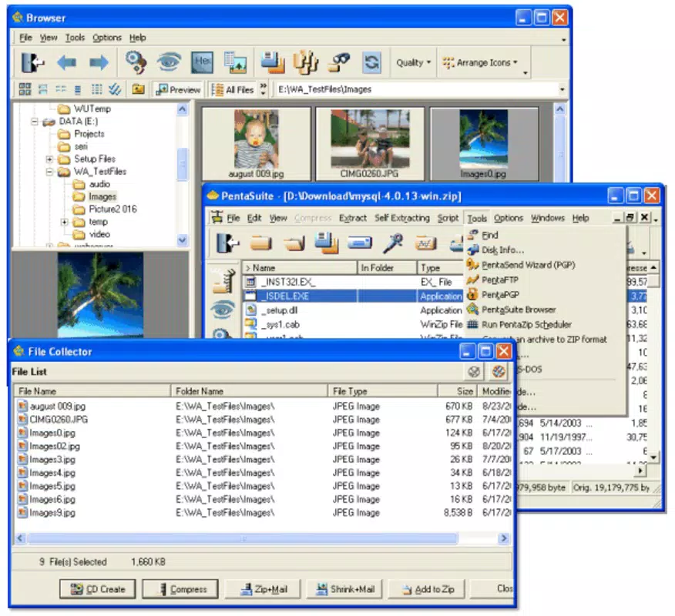Go back with the Browser left arrow
Image resolution: width=675 pixels, height=616 pixels.
[x=67, y=63]
